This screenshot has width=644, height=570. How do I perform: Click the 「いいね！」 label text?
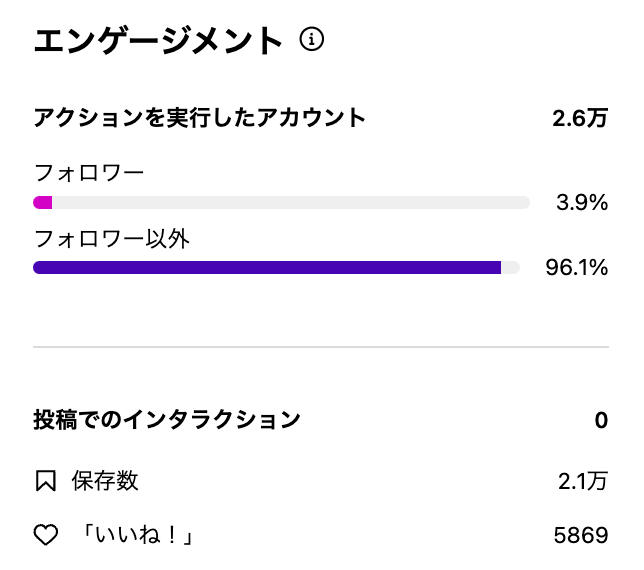pos(137,536)
